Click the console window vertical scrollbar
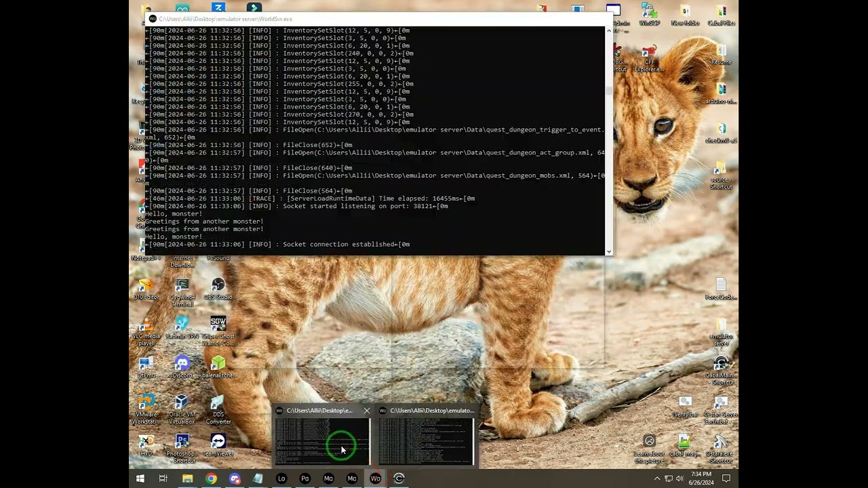 pyautogui.click(x=608, y=140)
